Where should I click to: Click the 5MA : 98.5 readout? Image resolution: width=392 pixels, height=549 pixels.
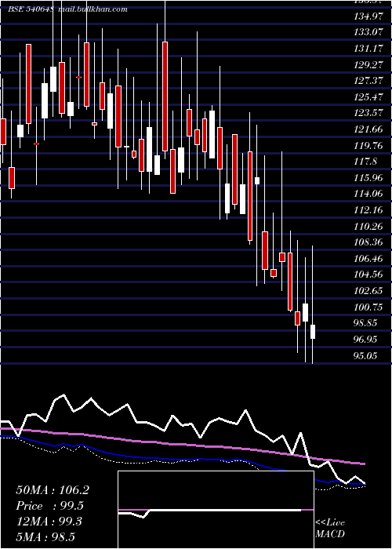[45, 537]
